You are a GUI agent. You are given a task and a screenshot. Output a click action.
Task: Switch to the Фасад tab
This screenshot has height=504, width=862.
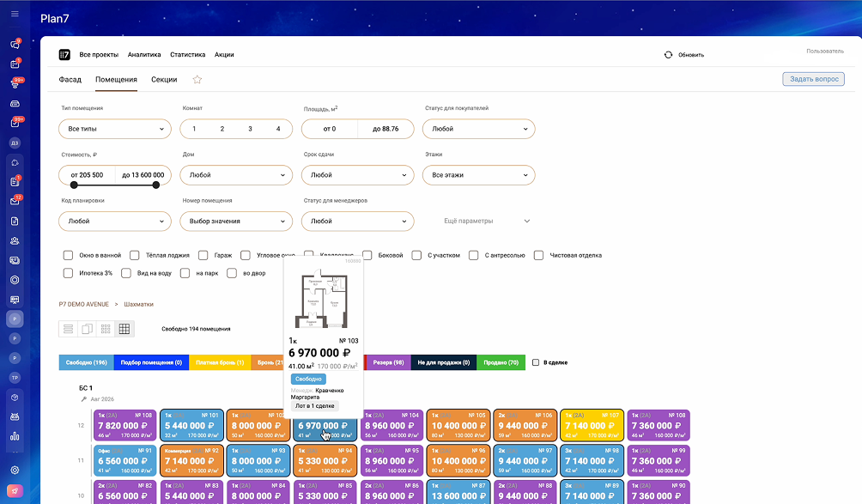(70, 80)
